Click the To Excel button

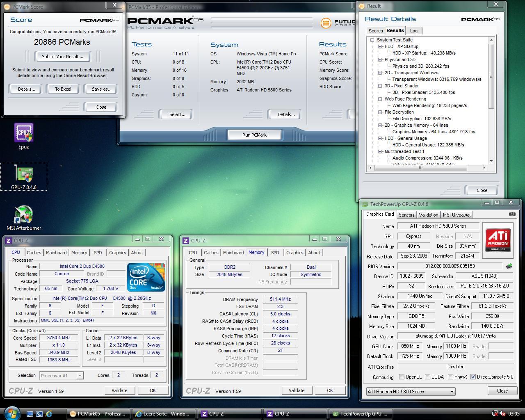tap(63, 89)
